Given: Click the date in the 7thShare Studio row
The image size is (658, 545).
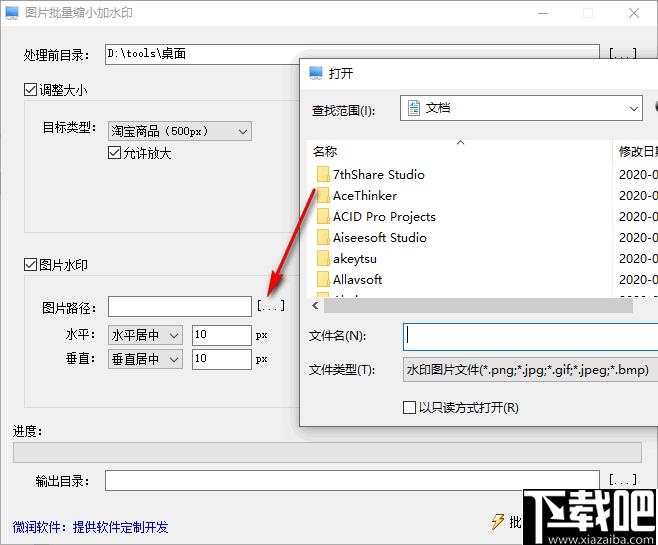Looking at the screenshot, I should coord(638,175).
